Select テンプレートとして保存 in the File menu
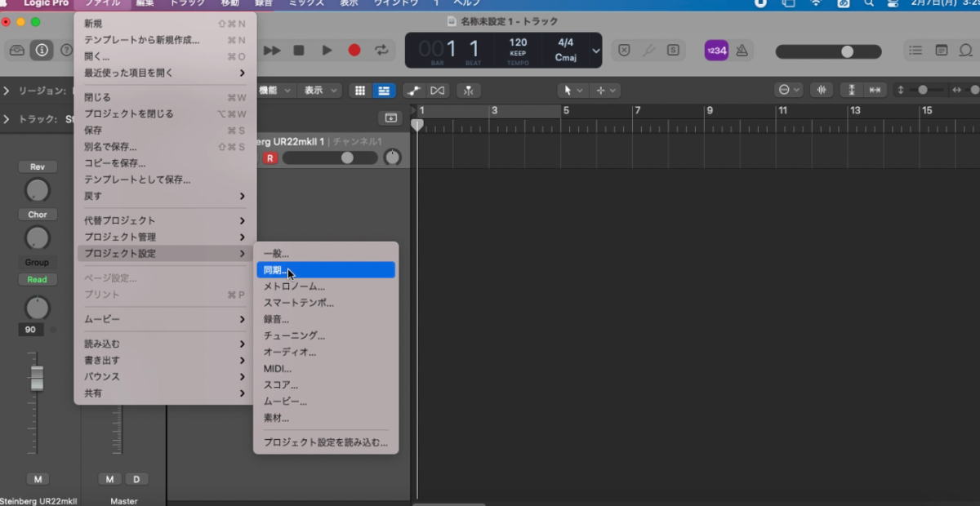Image resolution: width=980 pixels, height=506 pixels. click(x=136, y=180)
